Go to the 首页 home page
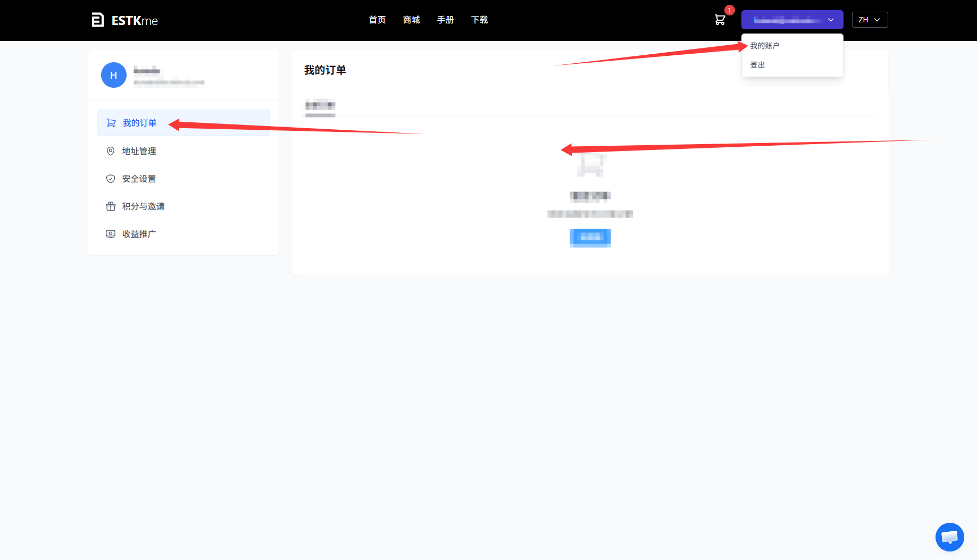The height and width of the screenshot is (560, 977). point(377,20)
